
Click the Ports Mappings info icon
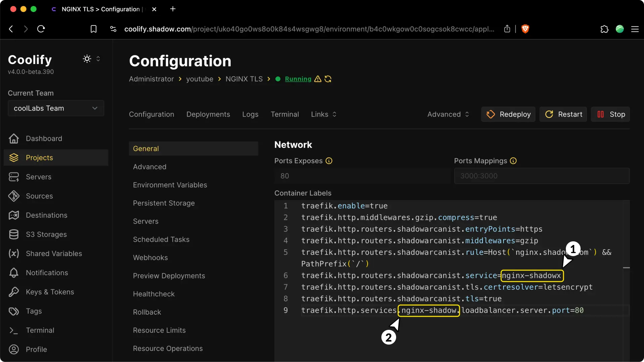[x=513, y=161]
